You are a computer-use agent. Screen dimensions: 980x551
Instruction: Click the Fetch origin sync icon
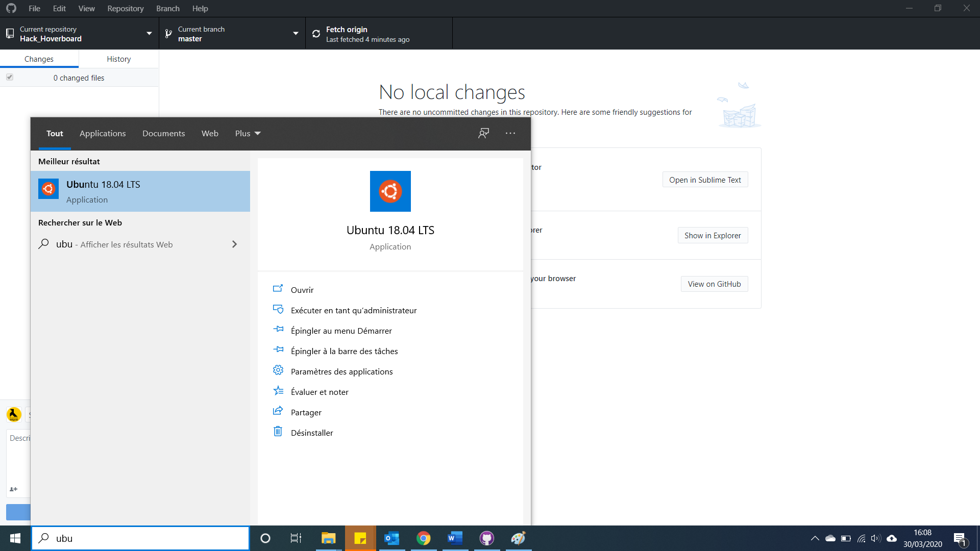(x=316, y=34)
